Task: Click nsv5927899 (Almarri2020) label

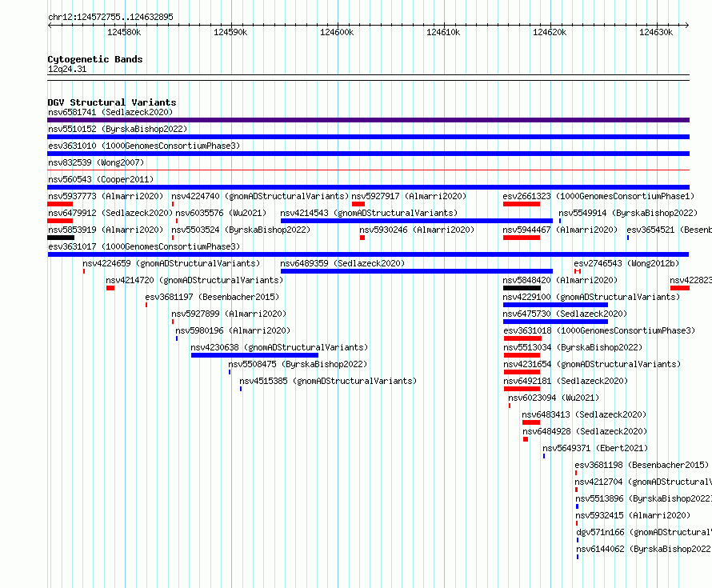Action: point(229,314)
